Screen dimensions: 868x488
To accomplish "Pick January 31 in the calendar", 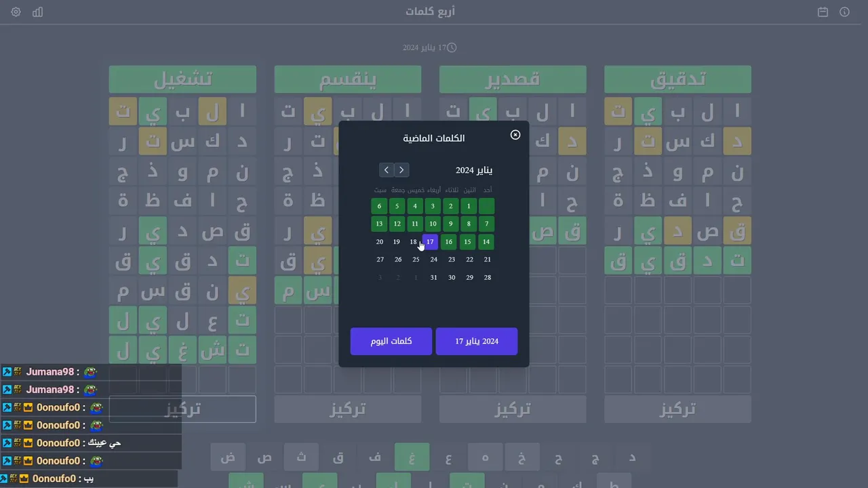I will point(433,277).
